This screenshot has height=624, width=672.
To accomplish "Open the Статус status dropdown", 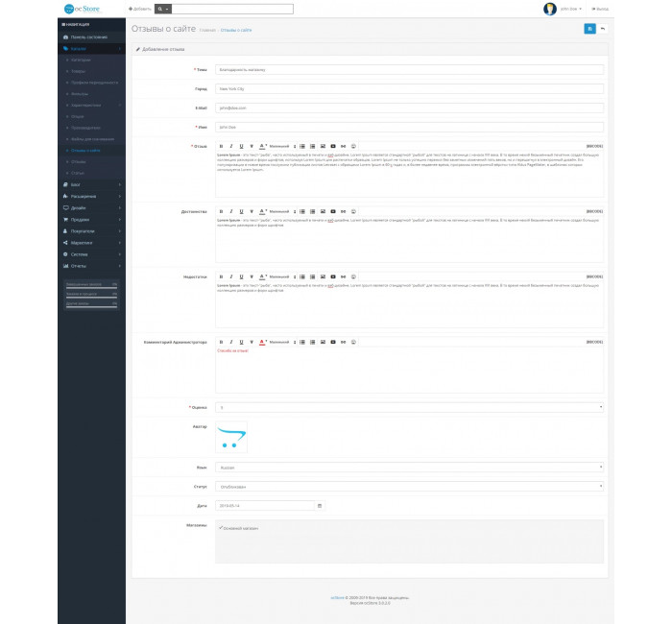I will (409, 487).
